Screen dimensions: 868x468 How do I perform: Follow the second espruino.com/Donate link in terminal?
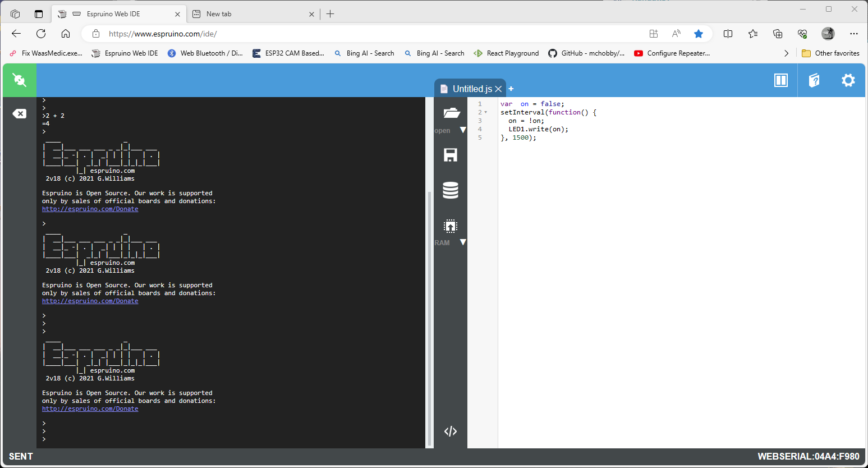[x=90, y=301]
